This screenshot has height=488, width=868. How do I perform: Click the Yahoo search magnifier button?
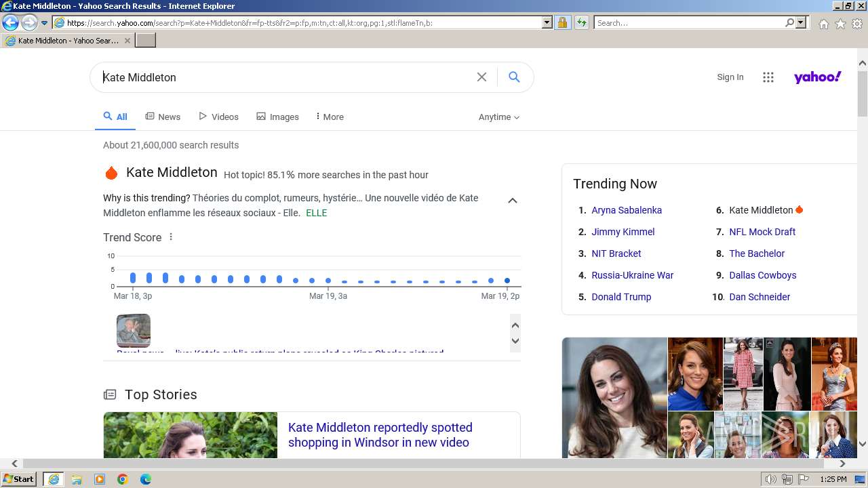(514, 77)
